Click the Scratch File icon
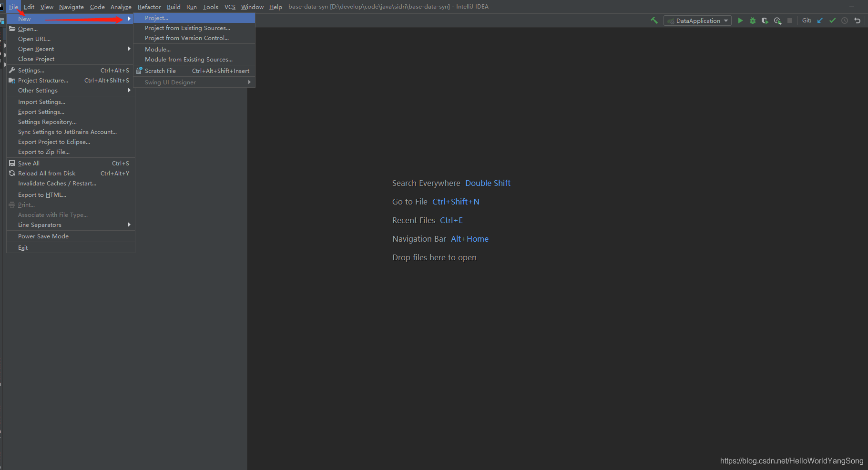 (139, 71)
